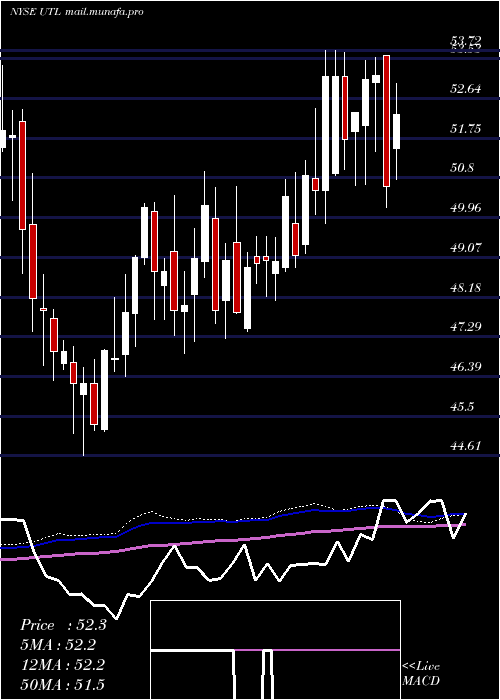Click the Live MACD label
This screenshot has height=700, width=500.
click(x=421, y=673)
